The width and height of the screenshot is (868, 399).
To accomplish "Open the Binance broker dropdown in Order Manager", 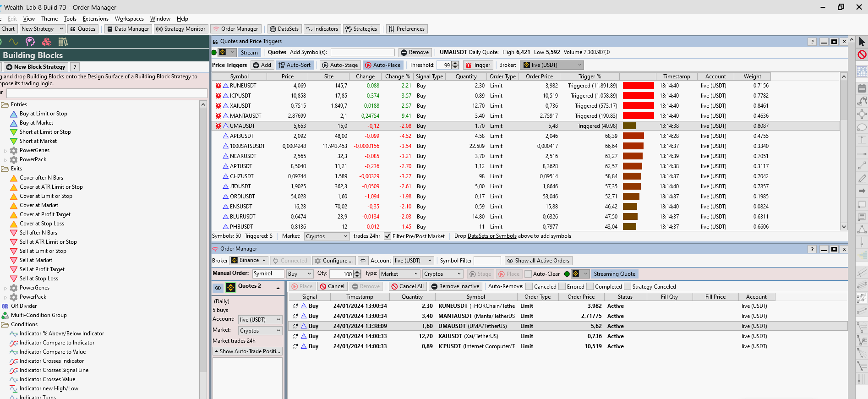I will [248, 261].
